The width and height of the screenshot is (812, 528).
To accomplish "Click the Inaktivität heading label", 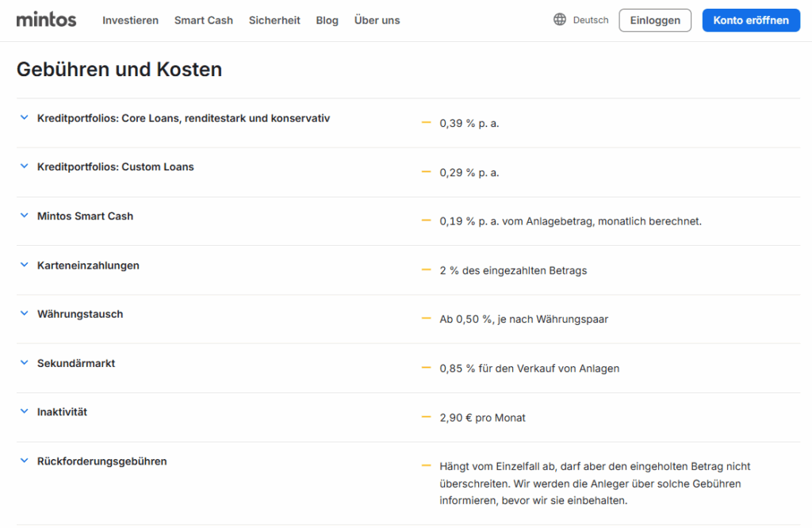I will [62, 412].
